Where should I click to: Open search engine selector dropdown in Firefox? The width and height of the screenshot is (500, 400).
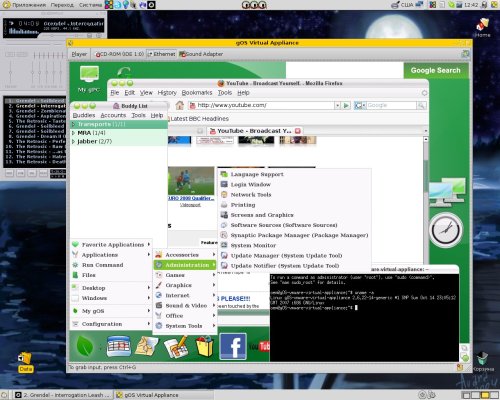tap(360, 106)
